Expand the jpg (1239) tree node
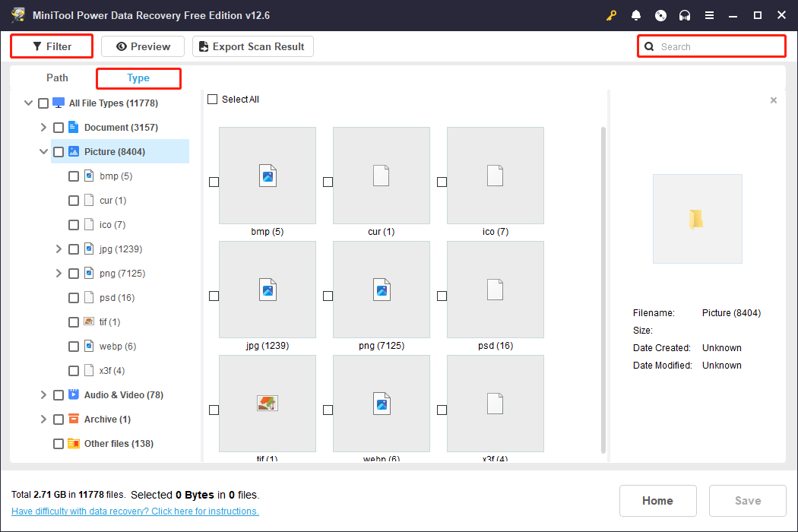 (x=59, y=249)
